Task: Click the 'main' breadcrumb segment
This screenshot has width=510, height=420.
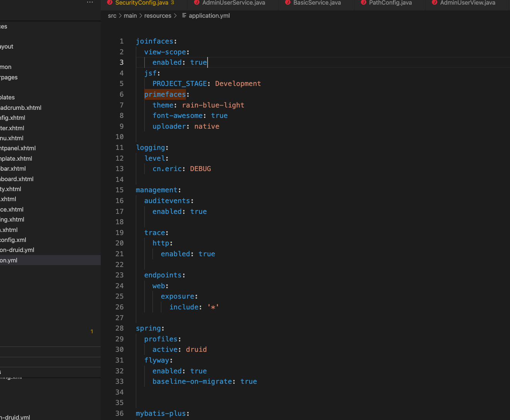Action: [130, 16]
